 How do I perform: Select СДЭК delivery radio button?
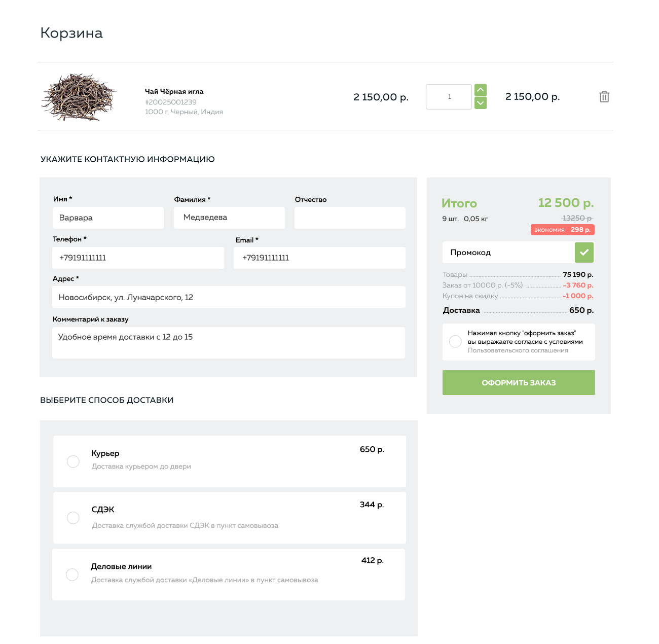pos(73,518)
